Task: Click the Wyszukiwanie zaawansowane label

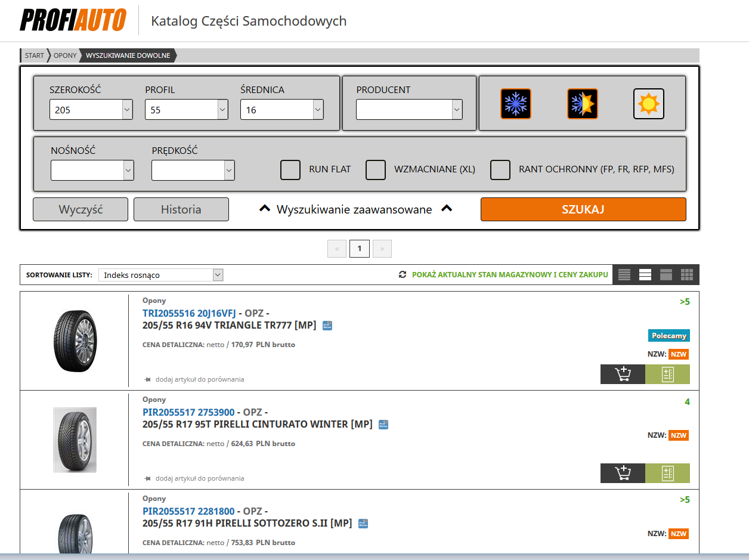Action: coord(354,209)
